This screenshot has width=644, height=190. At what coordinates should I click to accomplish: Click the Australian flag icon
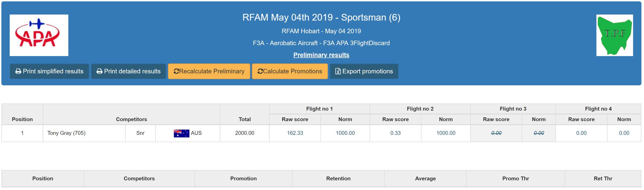(x=181, y=133)
